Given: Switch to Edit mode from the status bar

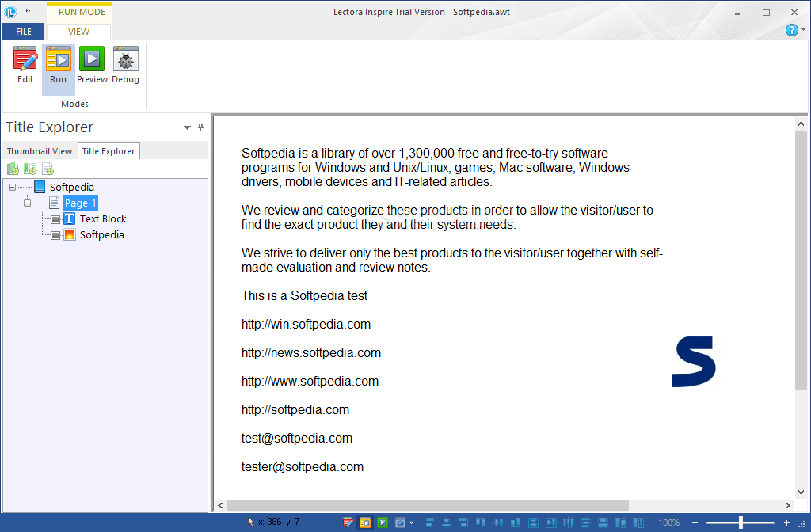Looking at the screenshot, I should pos(348,522).
